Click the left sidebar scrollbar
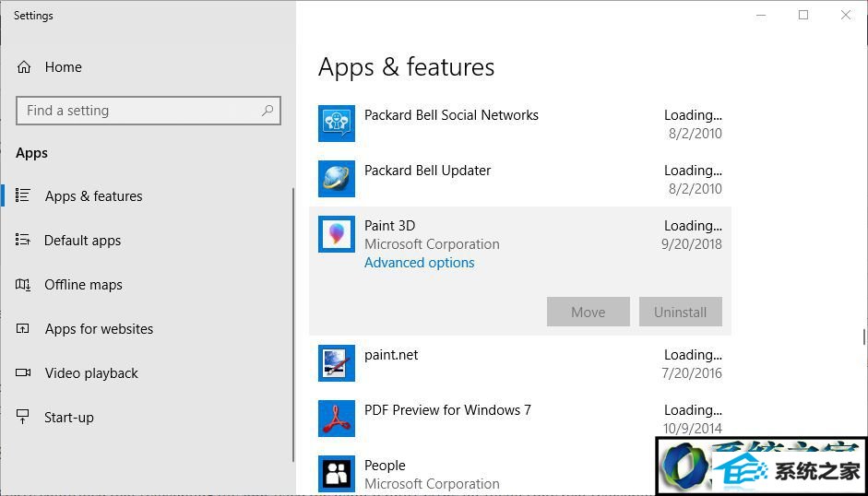The image size is (868, 496). pyautogui.click(x=292, y=325)
